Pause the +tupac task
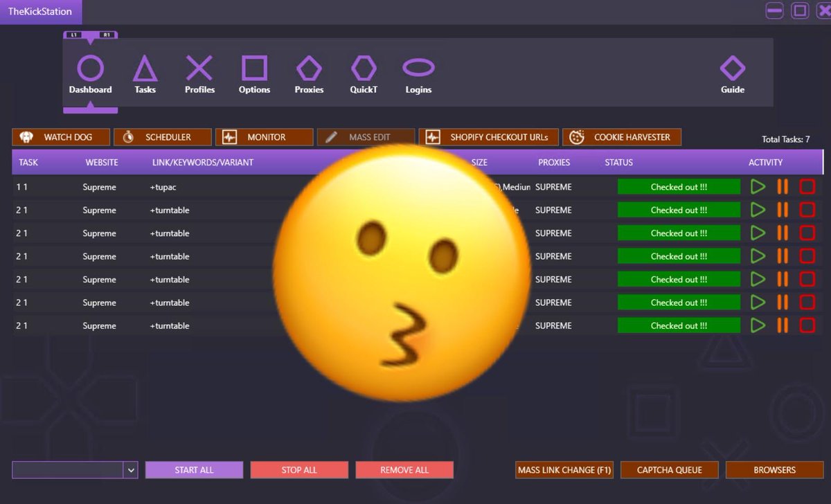The image size is (831, 504). click(x=783, y=187)
